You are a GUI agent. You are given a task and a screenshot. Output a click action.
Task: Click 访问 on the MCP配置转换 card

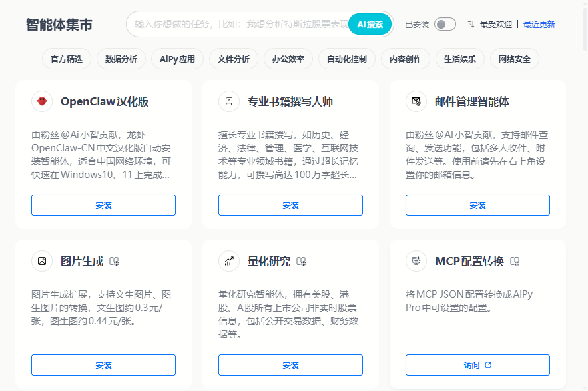(x=477, y=365)
